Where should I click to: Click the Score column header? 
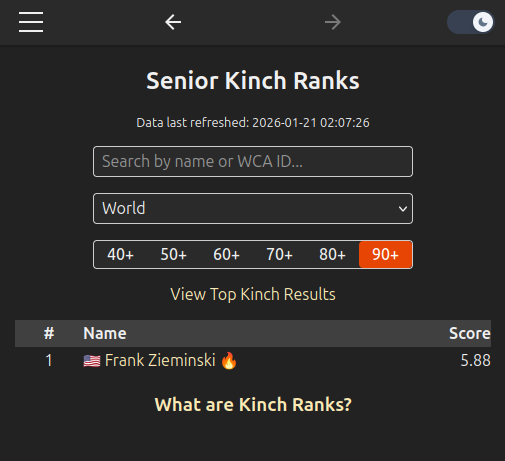click(x=470, y=333)
